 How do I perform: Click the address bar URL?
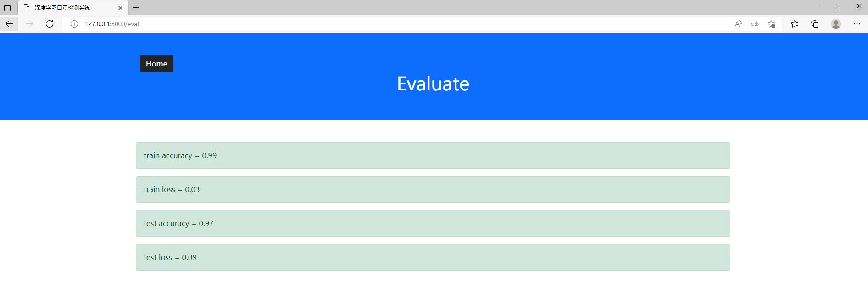click(x=112, y=24)
